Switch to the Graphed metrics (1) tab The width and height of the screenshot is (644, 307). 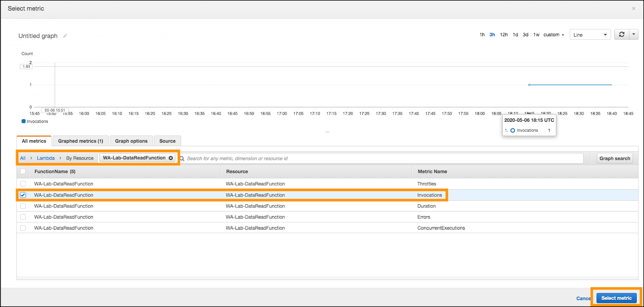[80, 141]
